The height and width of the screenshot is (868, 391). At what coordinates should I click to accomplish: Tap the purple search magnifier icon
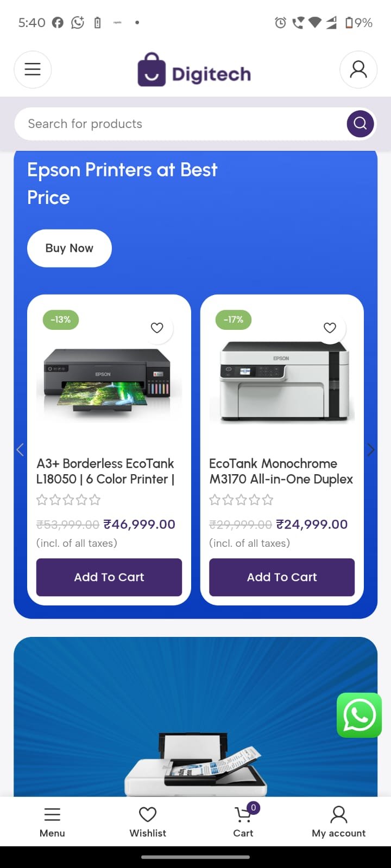[360, 124]
